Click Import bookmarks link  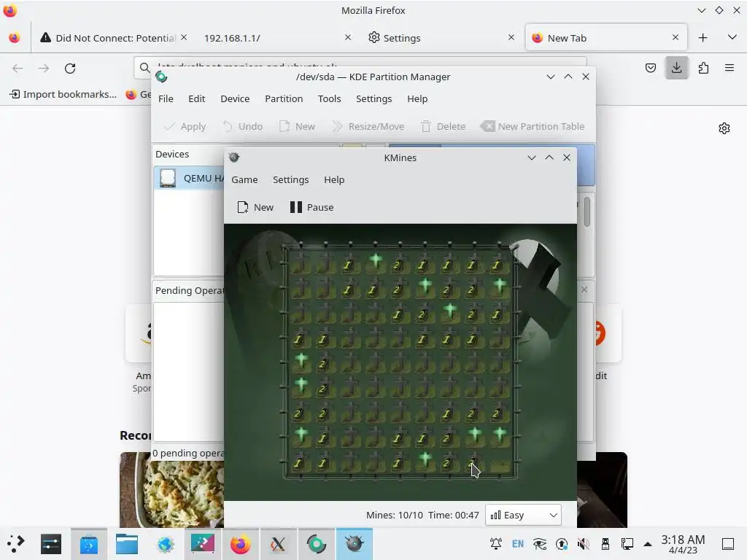pos(63,94)
